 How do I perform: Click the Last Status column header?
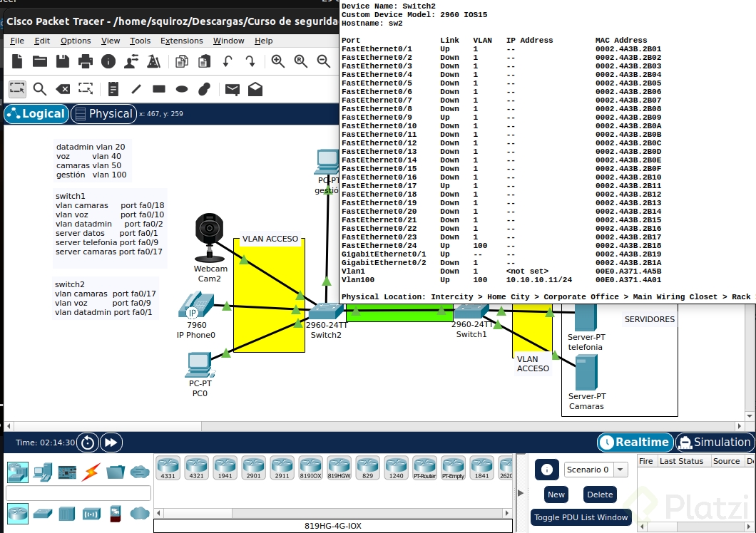(x=681, y=461)
